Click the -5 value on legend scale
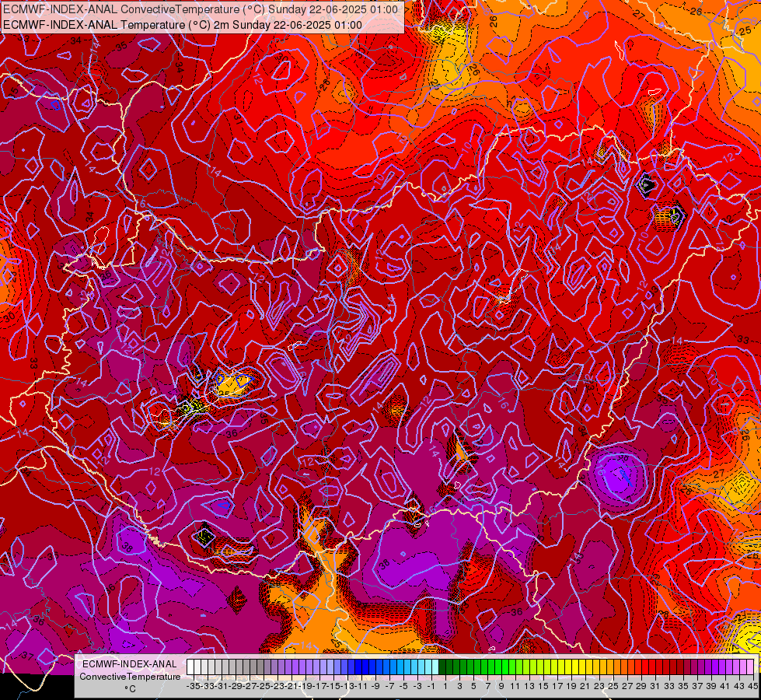 click(403, 687)
